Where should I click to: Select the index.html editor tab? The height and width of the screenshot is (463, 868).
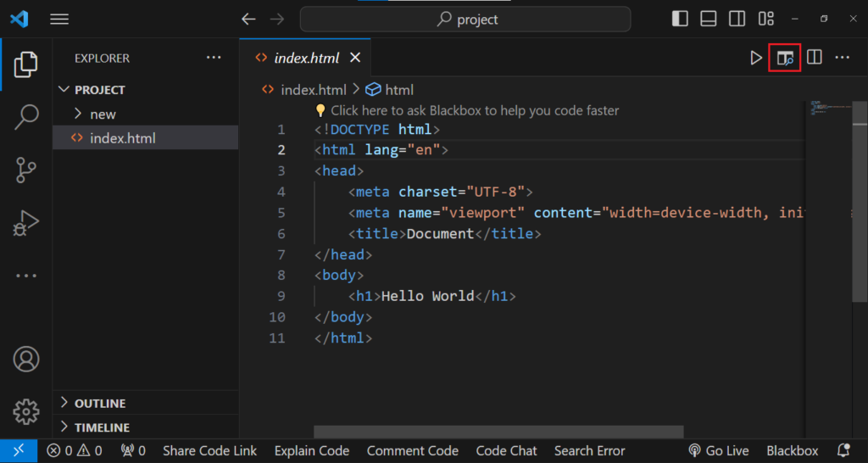coord(305,58)
